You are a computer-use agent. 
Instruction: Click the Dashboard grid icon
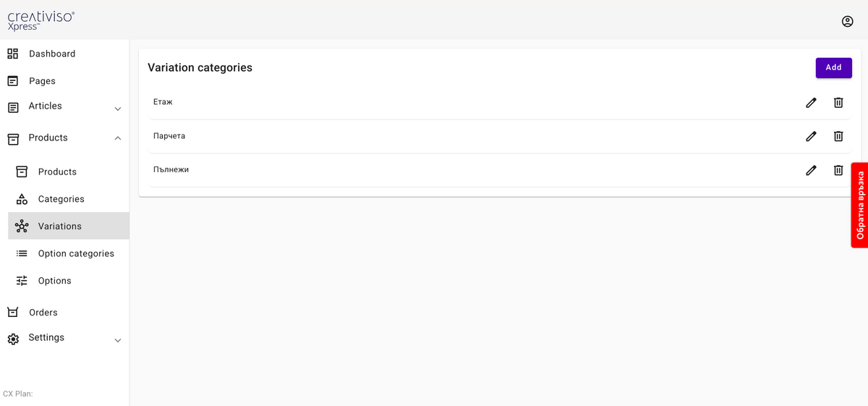13,54
